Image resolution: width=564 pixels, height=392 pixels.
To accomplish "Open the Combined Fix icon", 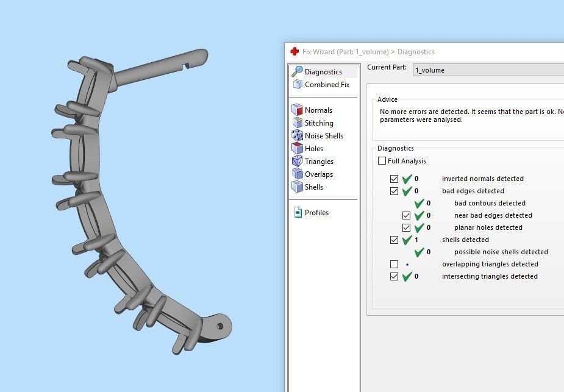I will click(298, 85).
